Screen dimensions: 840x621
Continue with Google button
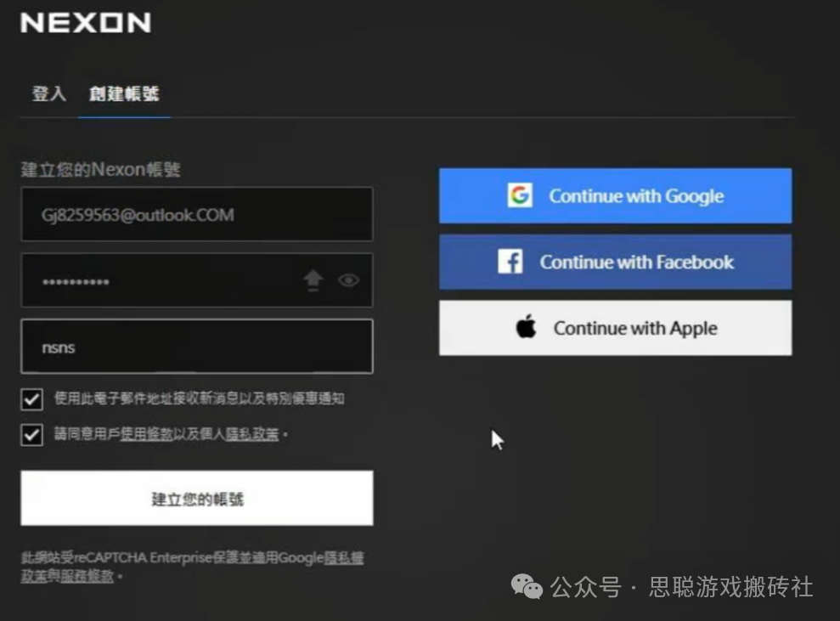616,196
